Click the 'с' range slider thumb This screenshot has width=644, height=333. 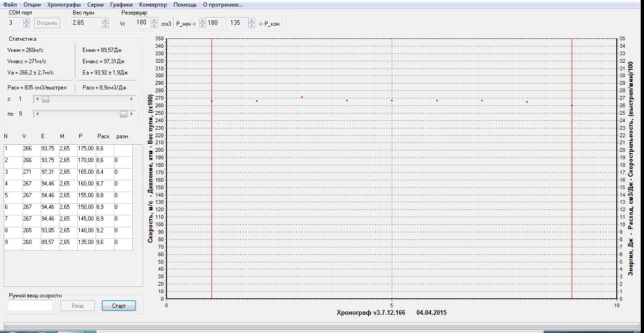click(x=45, y=99)
